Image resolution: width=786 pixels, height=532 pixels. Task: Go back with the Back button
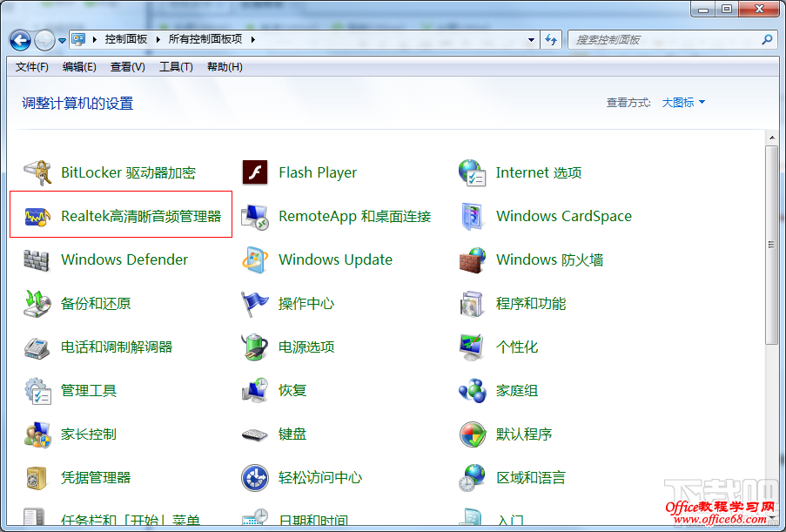(x=21, y=40)
